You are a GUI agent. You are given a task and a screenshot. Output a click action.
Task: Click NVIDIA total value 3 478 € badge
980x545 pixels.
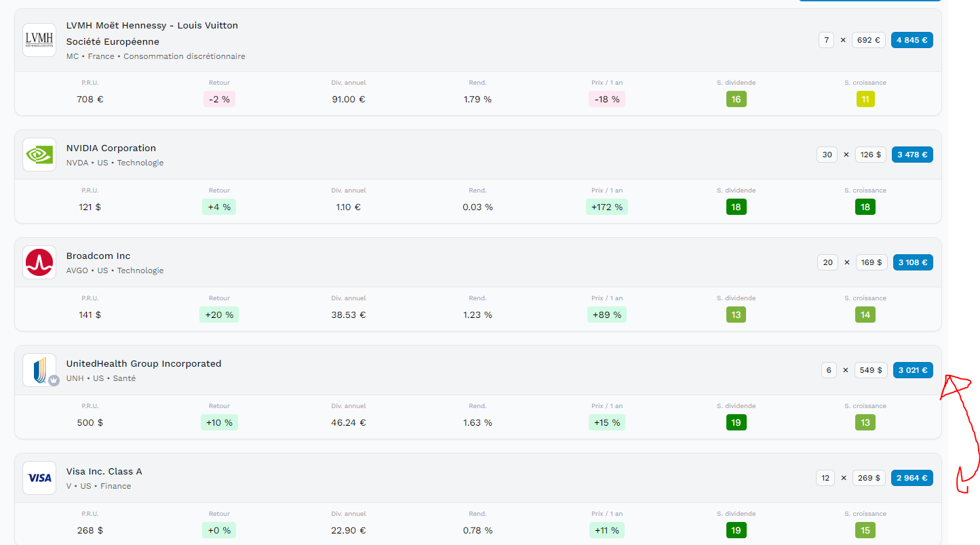coord(912,155)
